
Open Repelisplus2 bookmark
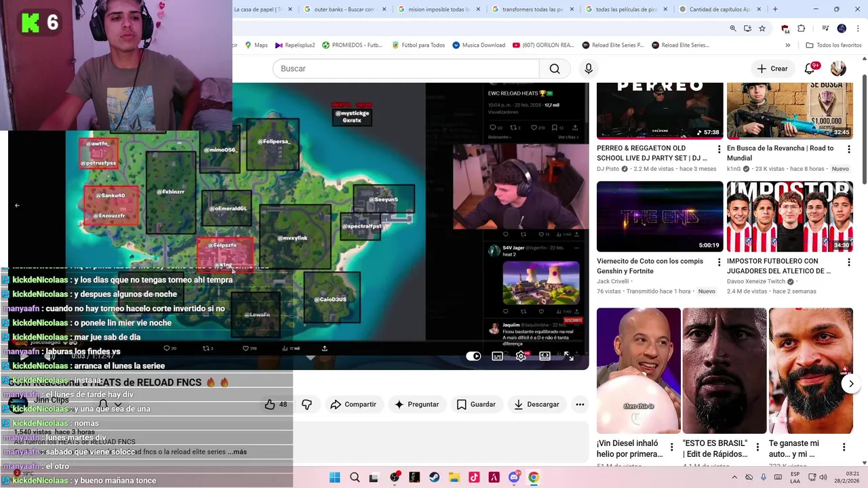click(294, 45)
